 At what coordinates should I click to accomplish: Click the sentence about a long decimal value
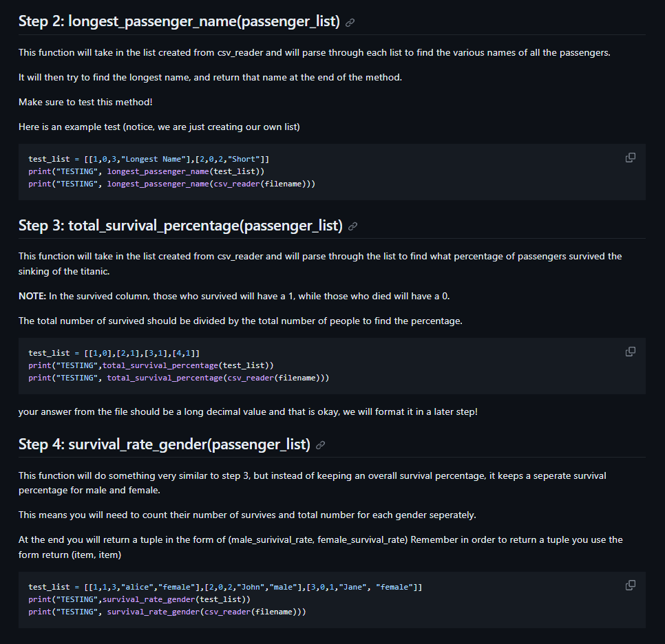click(248, 411)
